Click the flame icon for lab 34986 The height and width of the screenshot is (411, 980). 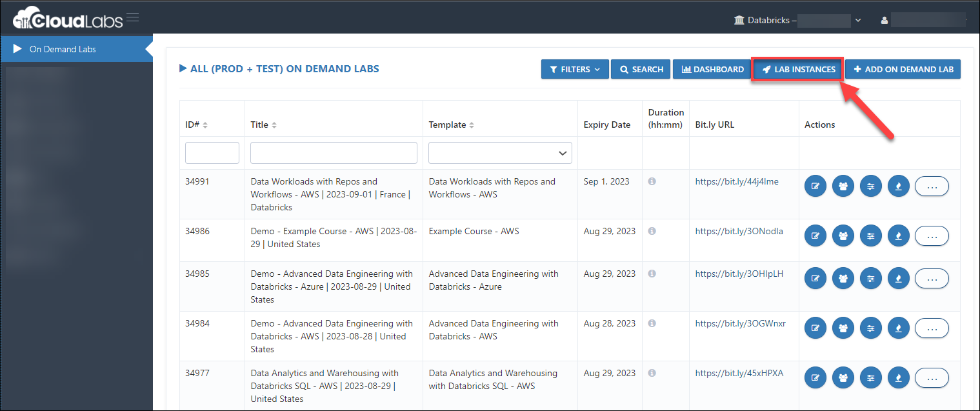point(899,236)
